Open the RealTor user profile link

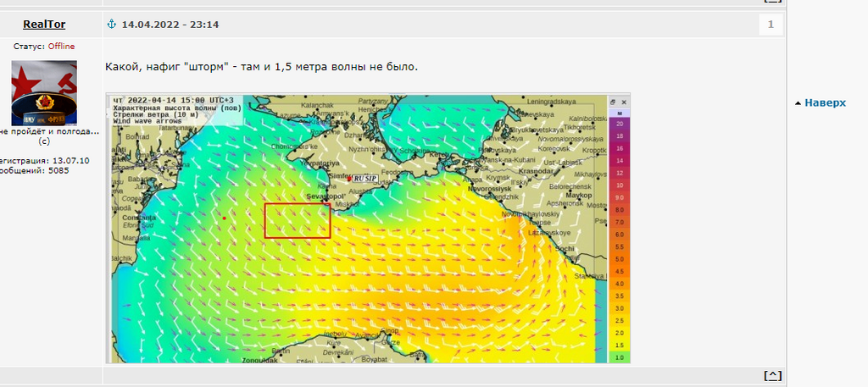tap(44, 25)
